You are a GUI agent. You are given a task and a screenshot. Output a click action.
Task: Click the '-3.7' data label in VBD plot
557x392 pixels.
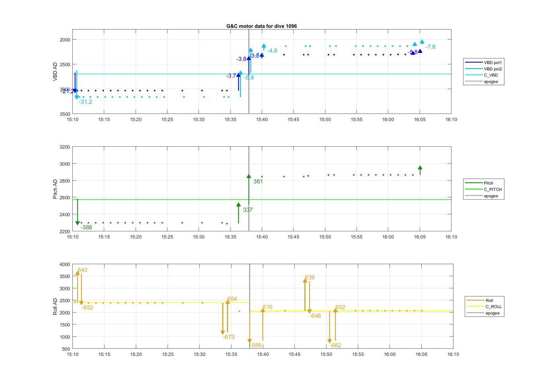pyautogui.click(x=232, y=76)
